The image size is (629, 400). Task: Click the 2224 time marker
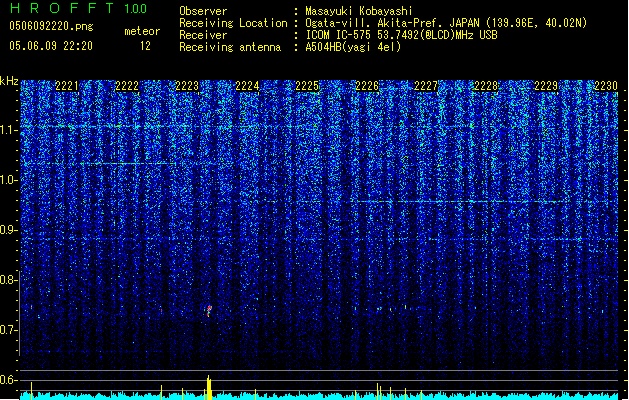tap(247, 86)
